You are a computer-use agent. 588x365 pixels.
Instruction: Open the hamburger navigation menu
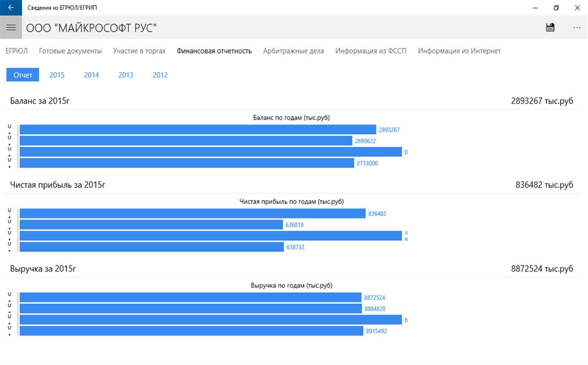coord(11,27)
